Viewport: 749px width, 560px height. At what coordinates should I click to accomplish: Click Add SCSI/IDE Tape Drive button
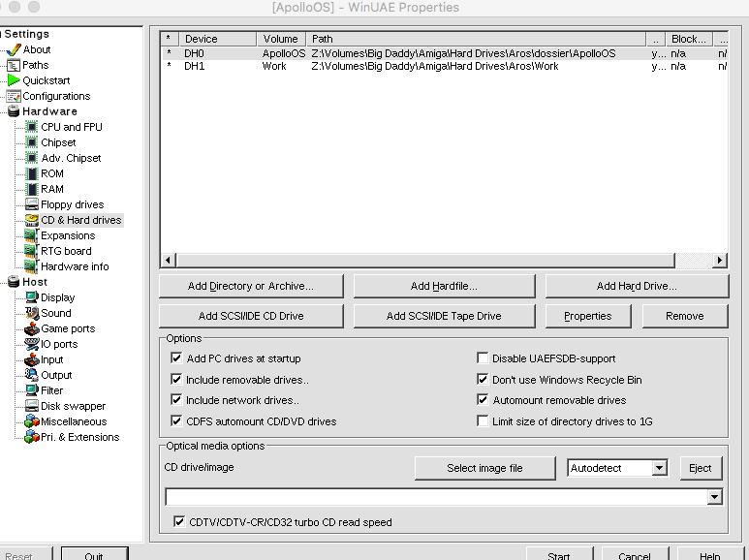coord(444,316)
